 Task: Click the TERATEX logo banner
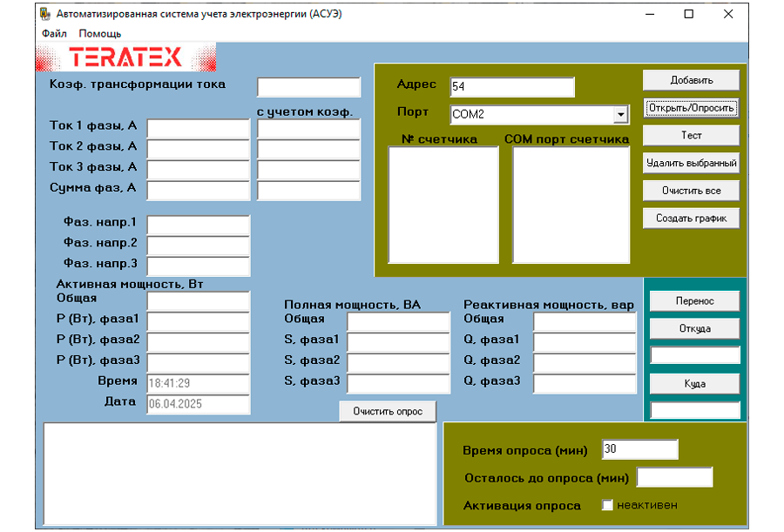click(126, 57)
